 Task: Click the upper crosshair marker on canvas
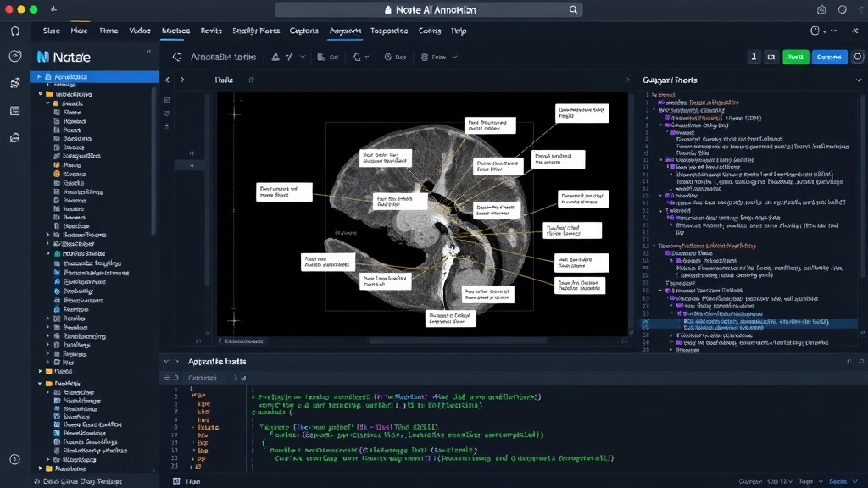(x=234, y=114)
